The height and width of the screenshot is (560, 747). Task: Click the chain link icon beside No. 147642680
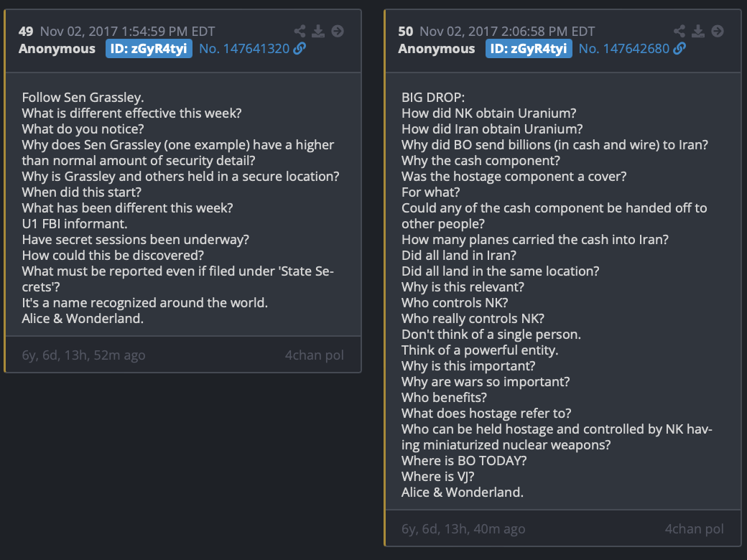point(679,49)
